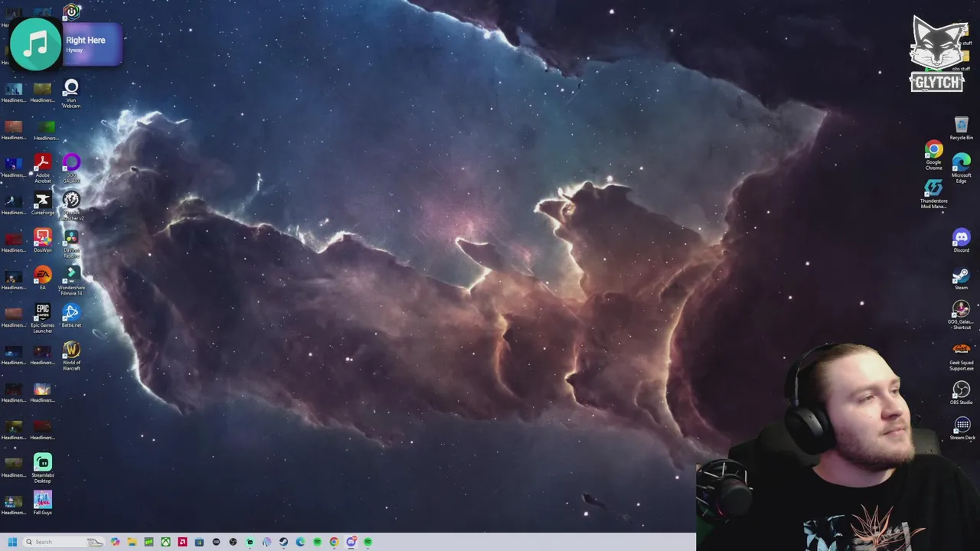This screenshot has height=551, width=980.
Task: Open the Windows Start menu
Action: pos(12,542)
